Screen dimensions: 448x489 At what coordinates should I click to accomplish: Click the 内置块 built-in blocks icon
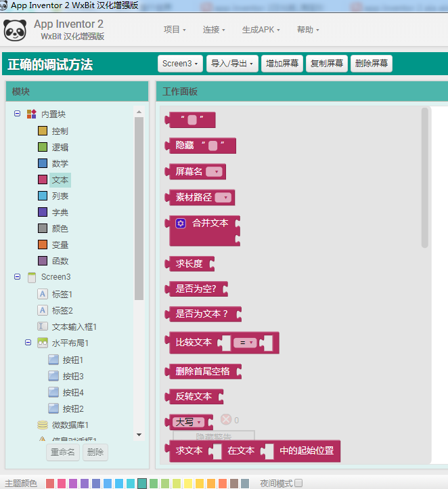coord(31,114)
